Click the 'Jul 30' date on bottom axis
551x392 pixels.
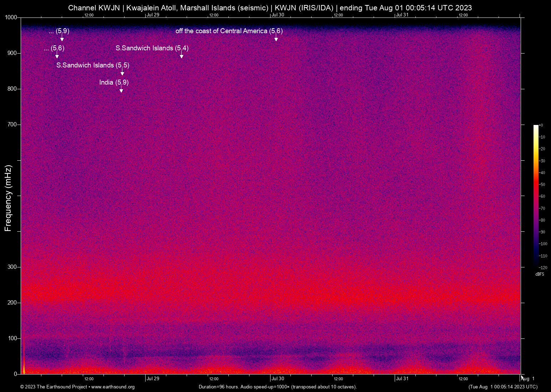[278, 379]
